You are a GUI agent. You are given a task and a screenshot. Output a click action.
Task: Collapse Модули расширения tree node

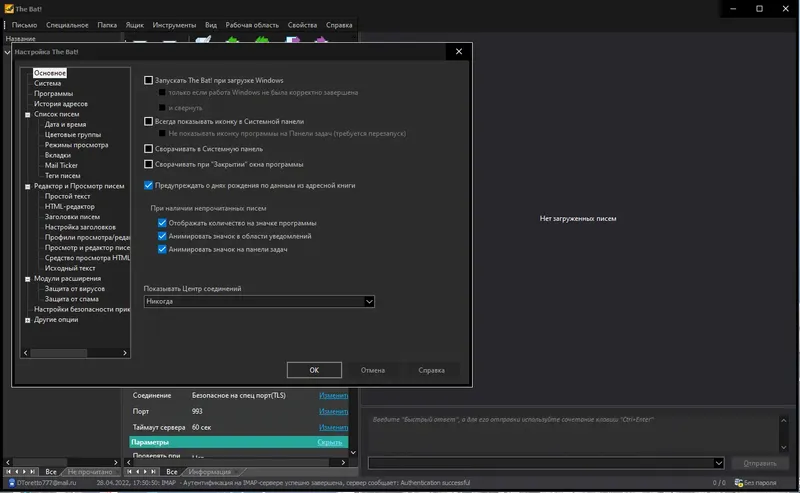coord(28,279)
